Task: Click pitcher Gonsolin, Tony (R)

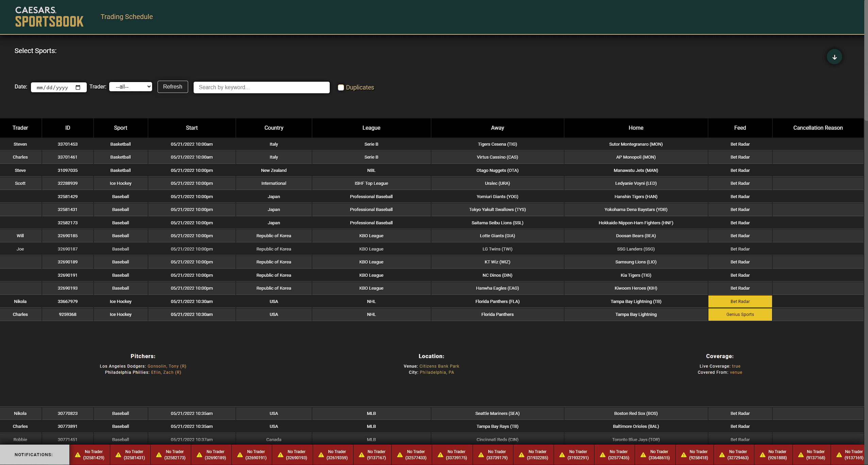Action: (167, 366)
